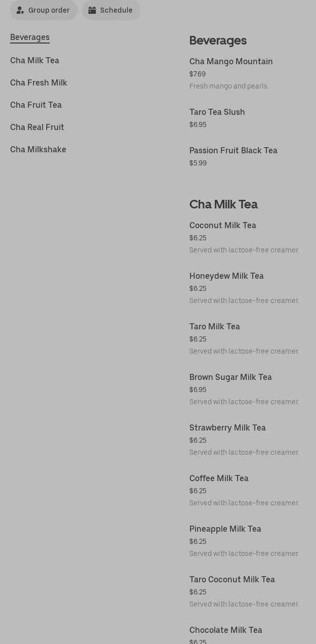The image size is (316, 644).
Task: Select Beverages in the category menu
Action: [x=30, y=37]
